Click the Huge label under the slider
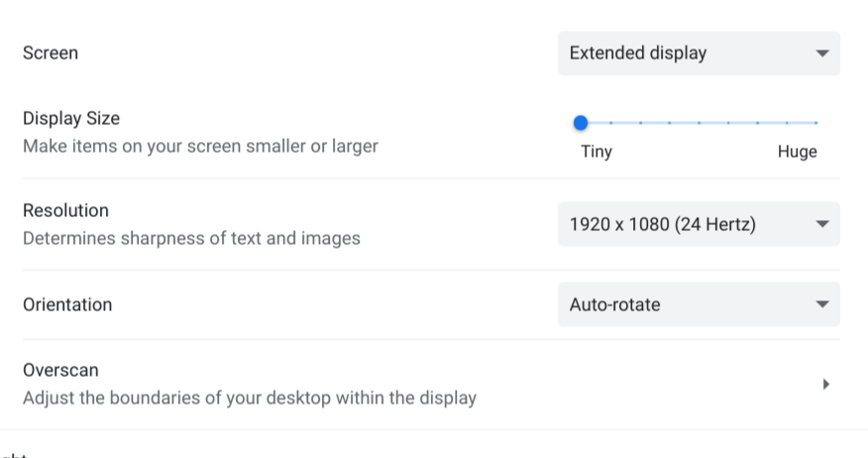Image resolution: width=868 pixels, height=458 pixels. pyautogui.click(x=797, y=152)
